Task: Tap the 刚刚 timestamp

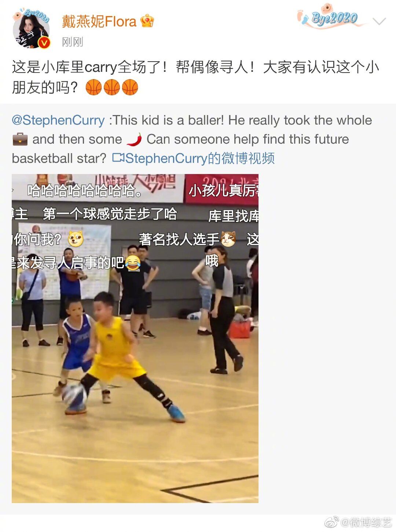Action: (x=73, y=42)
